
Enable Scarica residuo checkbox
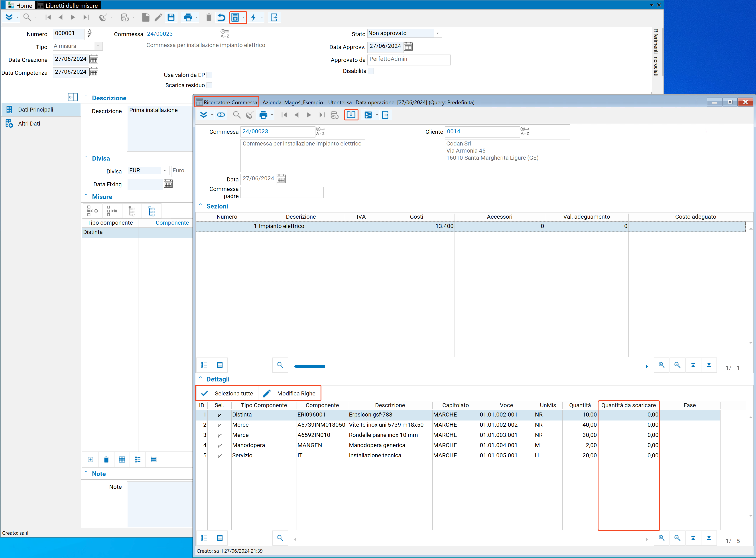tap(209, 85)
